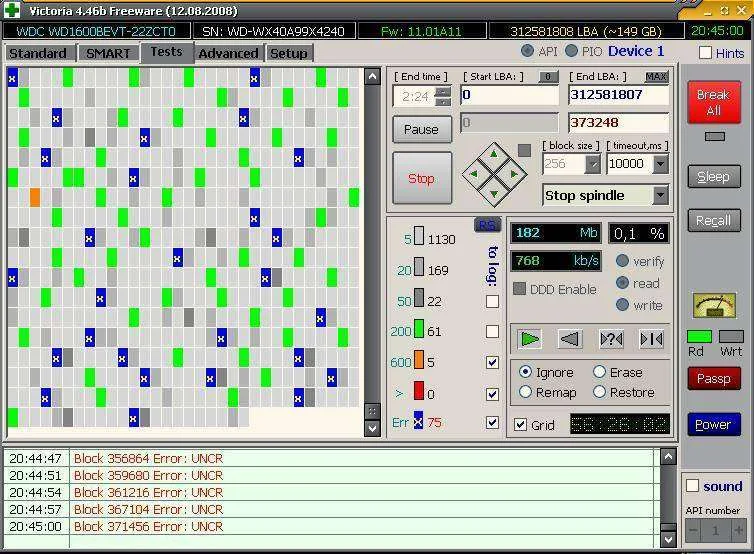Switch to the Standard tab

click(38, 53)
